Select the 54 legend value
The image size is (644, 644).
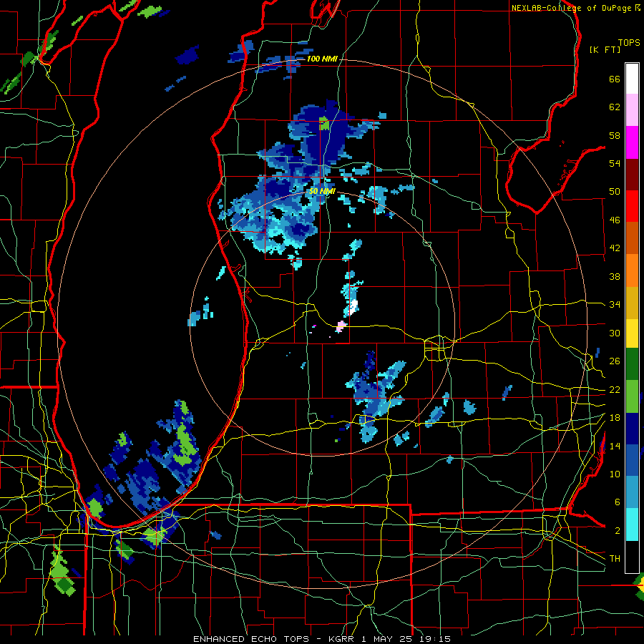pyautogui.click(x=615, y=163)
